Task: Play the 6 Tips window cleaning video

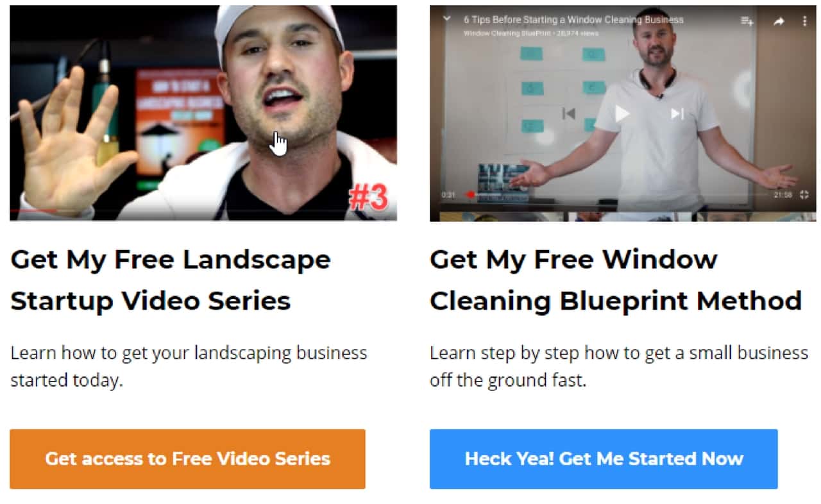Action: [x=622, y=113]
